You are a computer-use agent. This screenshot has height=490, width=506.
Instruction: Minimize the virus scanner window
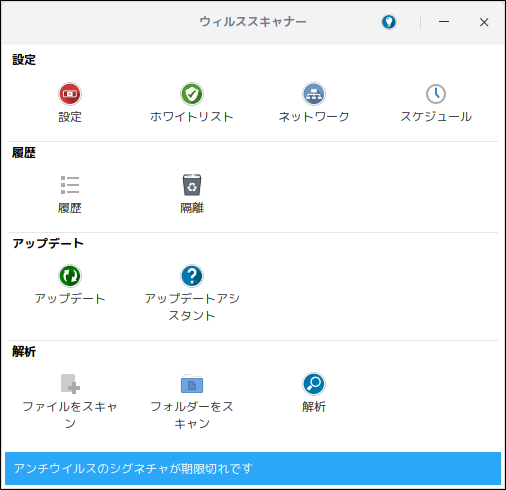444,22
